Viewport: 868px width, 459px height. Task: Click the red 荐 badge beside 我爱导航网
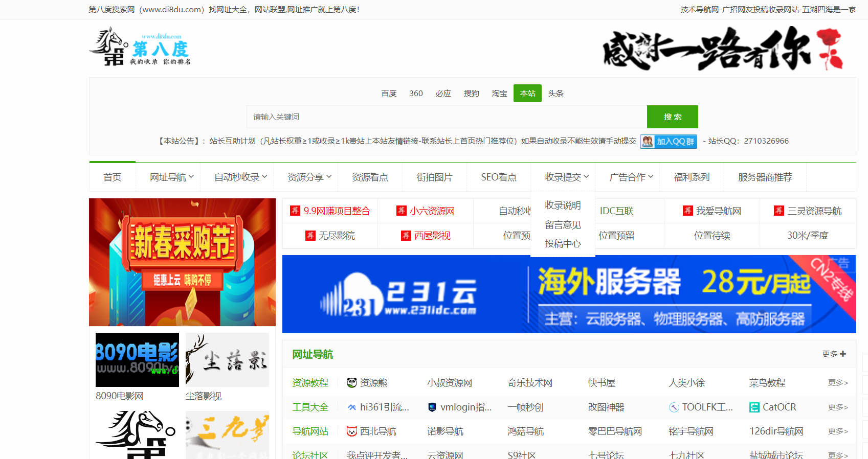(688, 211)
